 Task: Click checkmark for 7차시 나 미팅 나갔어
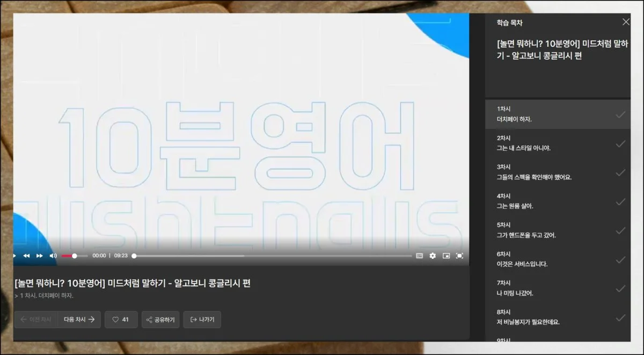click(620, 288)
